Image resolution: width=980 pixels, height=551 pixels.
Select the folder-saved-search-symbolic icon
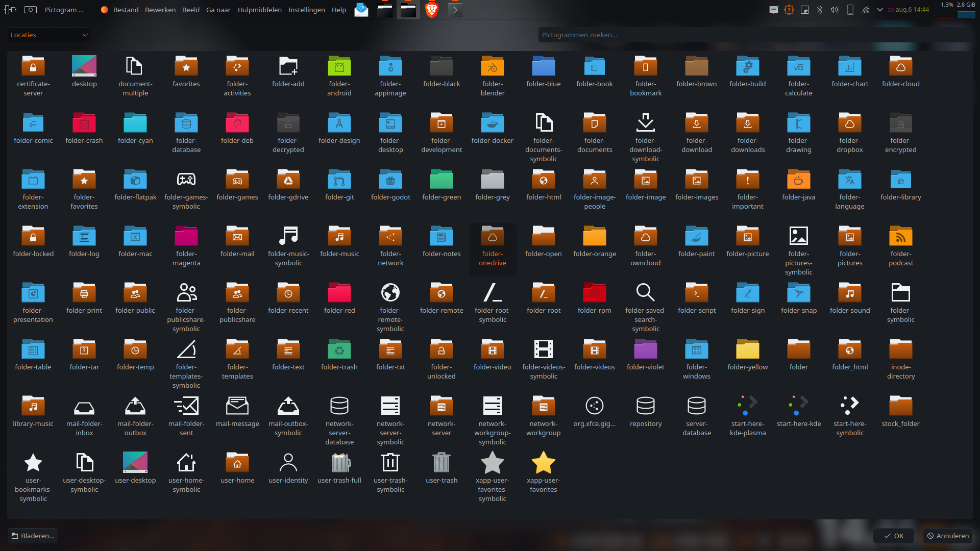(645, 293)
